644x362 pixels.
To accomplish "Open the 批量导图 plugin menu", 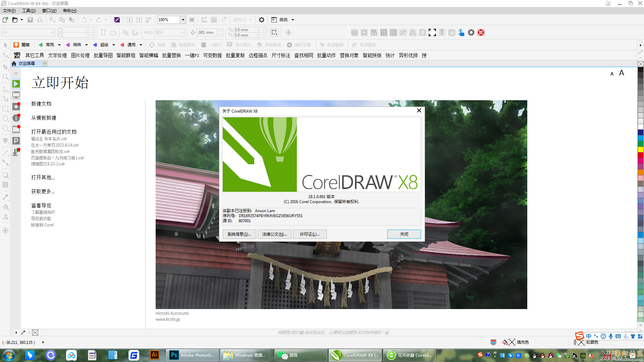I will coord(103,55).
